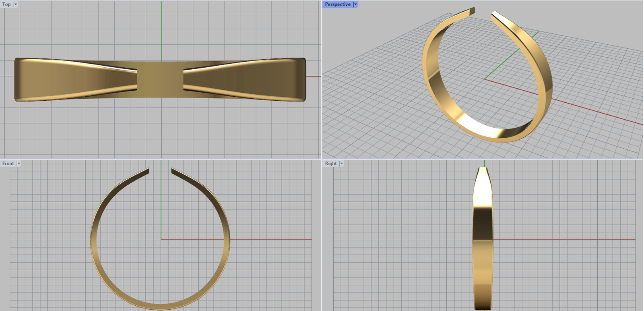Click the flat center band in Top view

160,79
